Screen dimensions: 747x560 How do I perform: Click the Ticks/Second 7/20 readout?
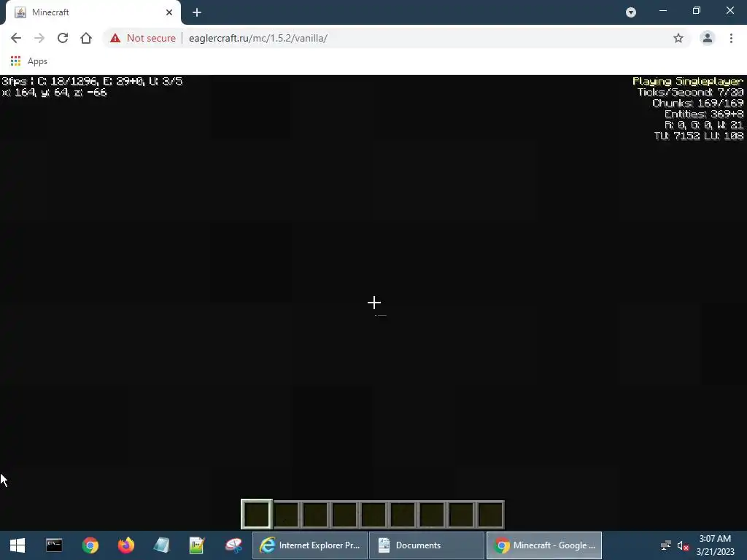point(690,93)
